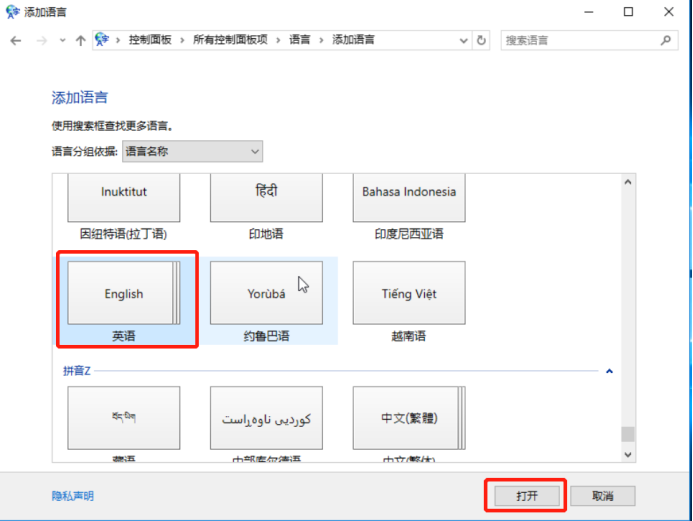Click the 取消 button
The width and height of the screenshot is (693, 521).
[602, 496]
